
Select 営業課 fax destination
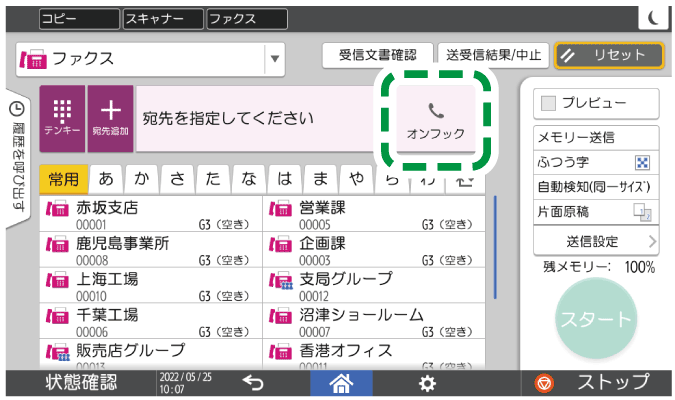pyautogui.click(x=374, y=214)
